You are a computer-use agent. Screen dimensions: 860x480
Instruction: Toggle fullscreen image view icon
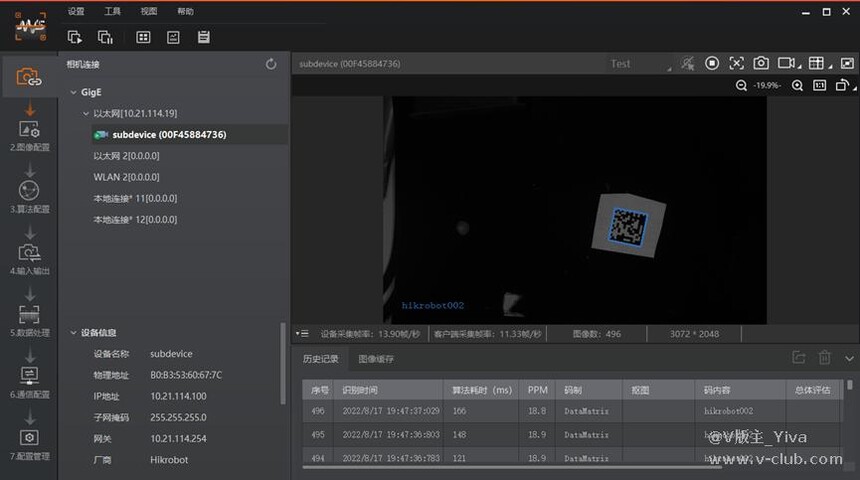[847, 64]
